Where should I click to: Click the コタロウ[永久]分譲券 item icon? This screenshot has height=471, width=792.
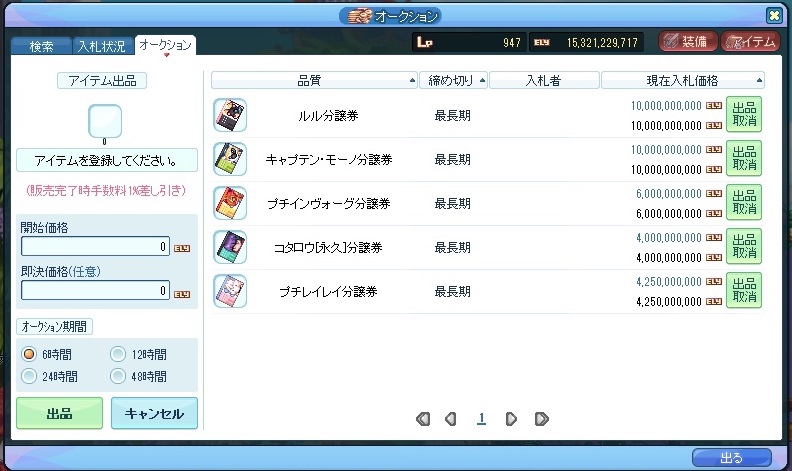(x=229, y=246)
